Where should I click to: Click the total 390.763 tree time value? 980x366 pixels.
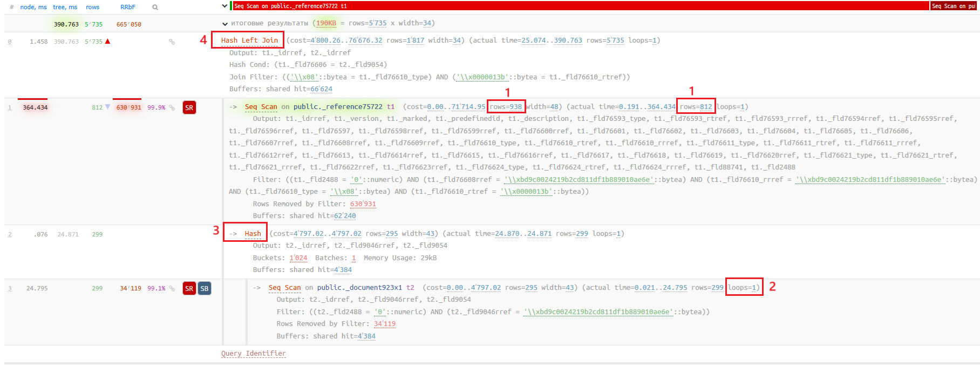66,24
